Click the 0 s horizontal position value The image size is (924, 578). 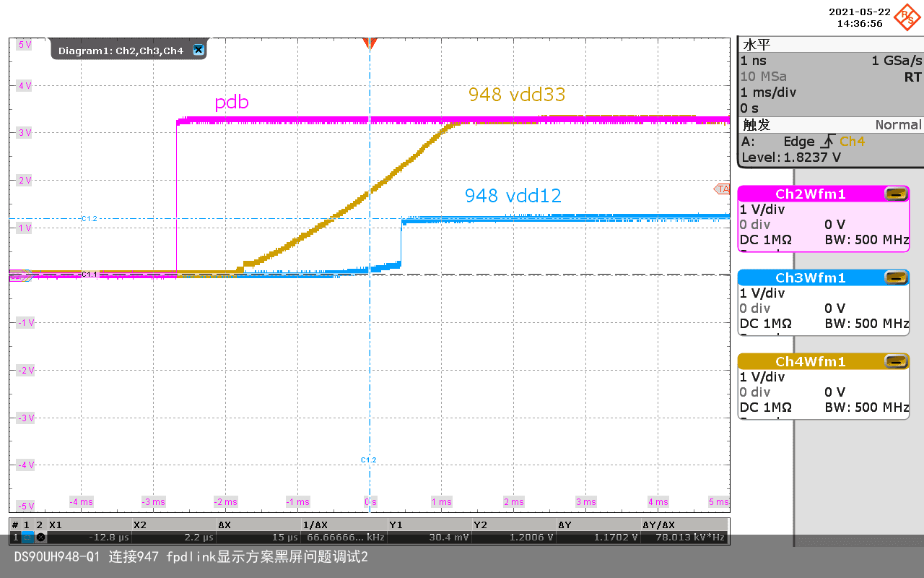click(x=749, y=108)
